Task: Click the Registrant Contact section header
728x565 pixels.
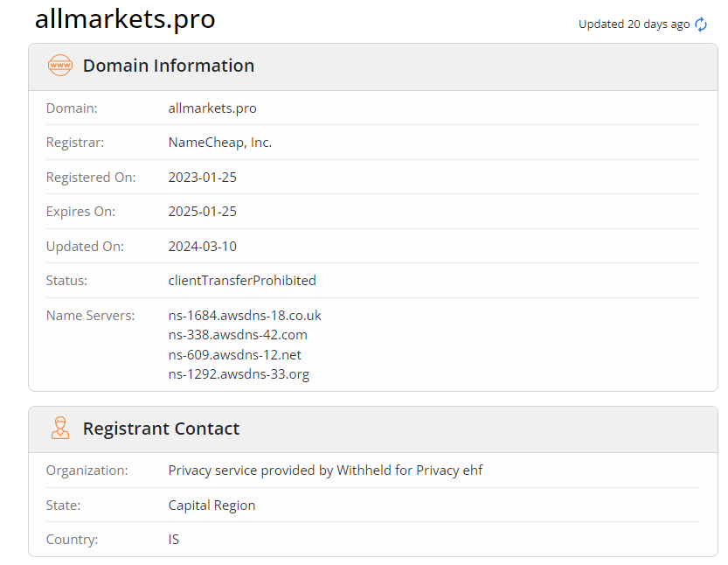Action: point(161,429)
